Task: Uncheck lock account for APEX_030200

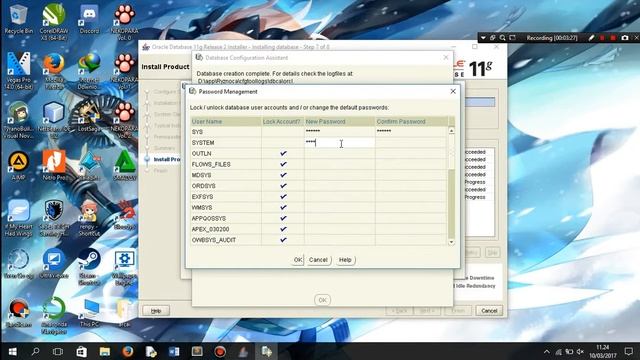Action: click(283, 229)
